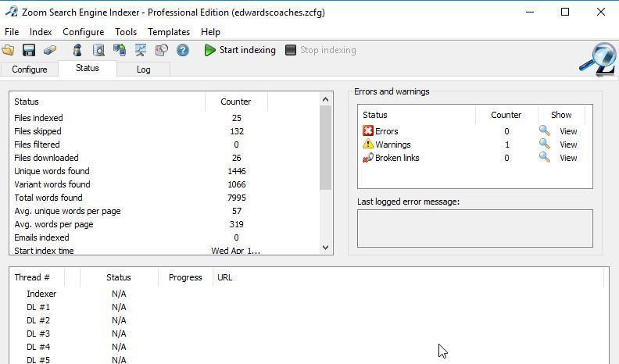Image resolution: width=619 pixels, height=364 pixels.
Task: Select the Indexer thread row
Action: 309,294
